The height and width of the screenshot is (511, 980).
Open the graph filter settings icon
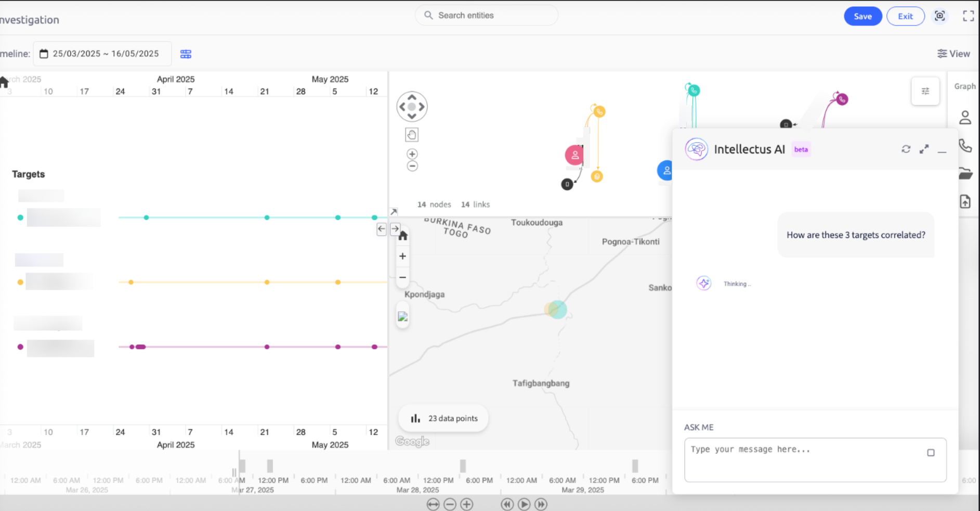925,92
